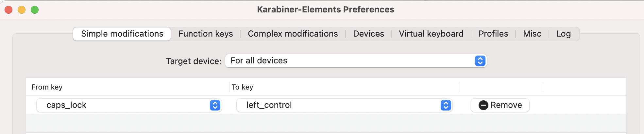Close the Karabiner-Elements Preferences window
The height and width of the screenshot is (134, 644).
[8, 10]
